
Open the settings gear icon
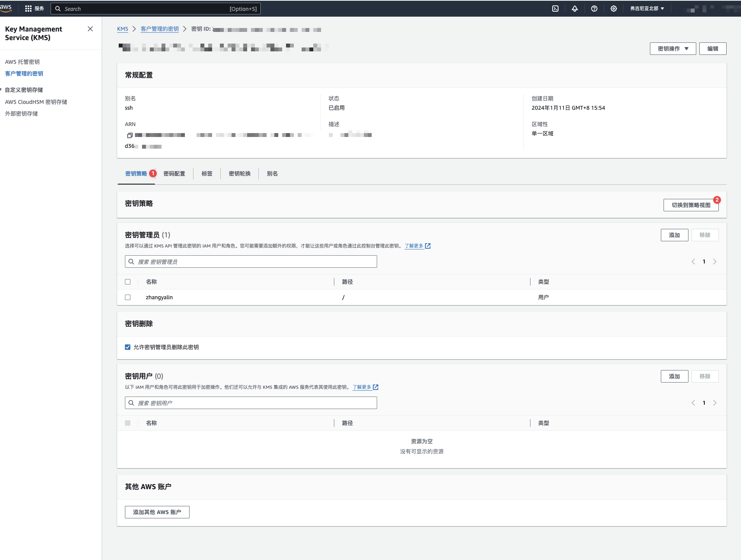tap(614, 9)
